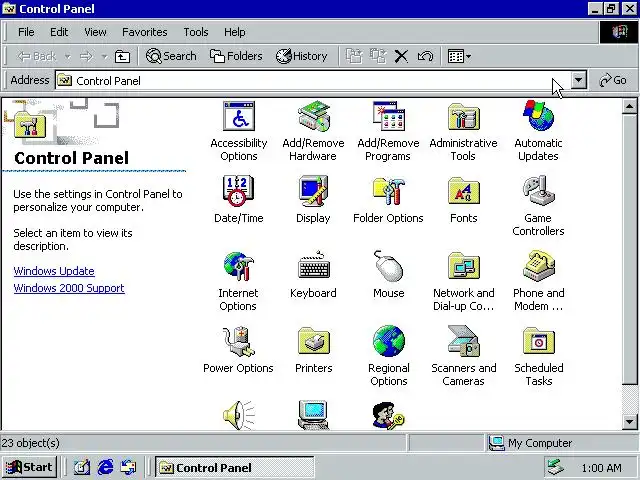Open the Favorites menu
640x480 pixels.
coord(145,32)
